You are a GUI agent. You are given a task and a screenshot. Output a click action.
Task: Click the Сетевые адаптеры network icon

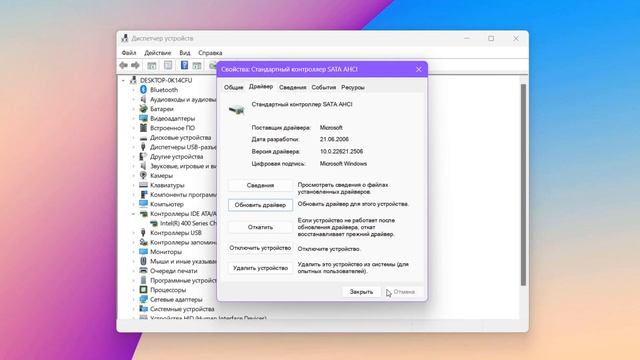[x=143, y=299]
